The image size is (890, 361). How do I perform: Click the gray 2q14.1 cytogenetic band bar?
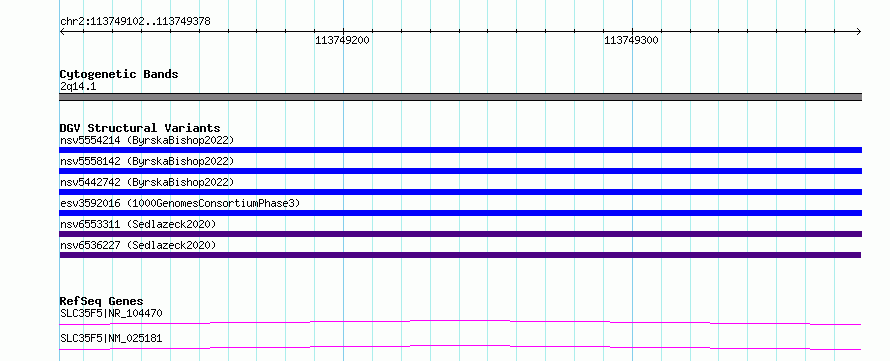coord(460,97)
